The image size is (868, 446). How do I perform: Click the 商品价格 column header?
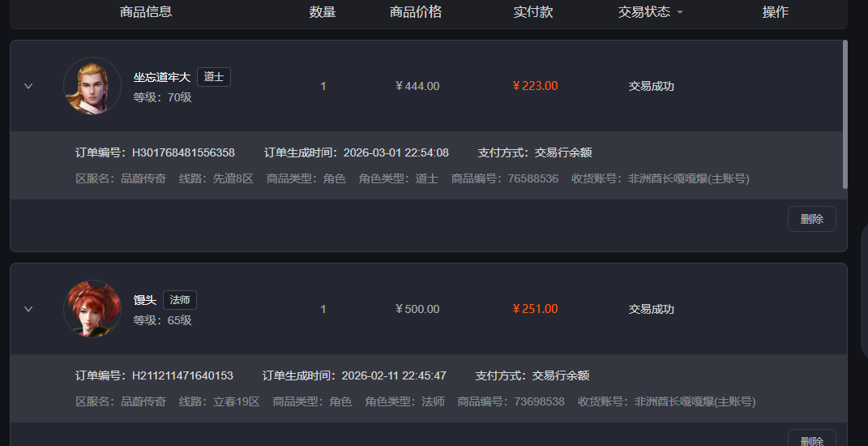[x=416, y=11]
